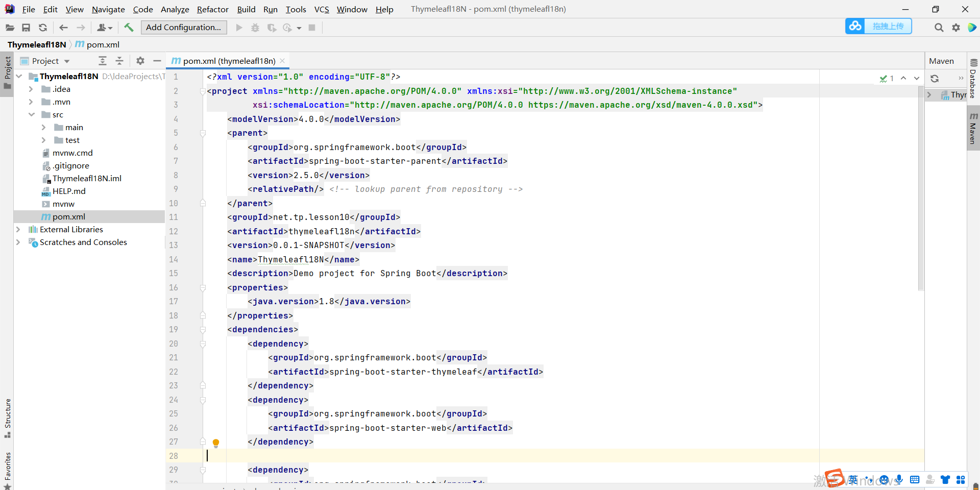This screenshot has width=980, height=490.
Task: Toggle the Structure tool window stripe button
Action: click(x=7, y=418)
